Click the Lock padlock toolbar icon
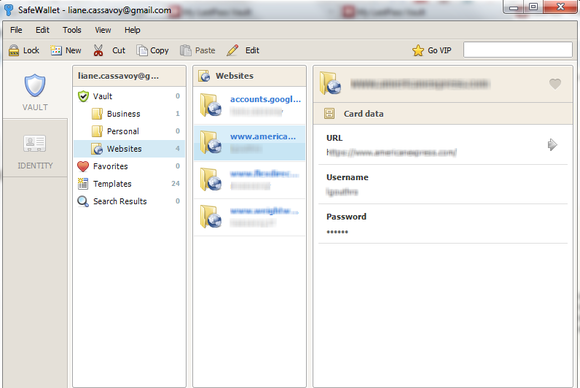Screen dimensions: 580x388 click(14, 50)
